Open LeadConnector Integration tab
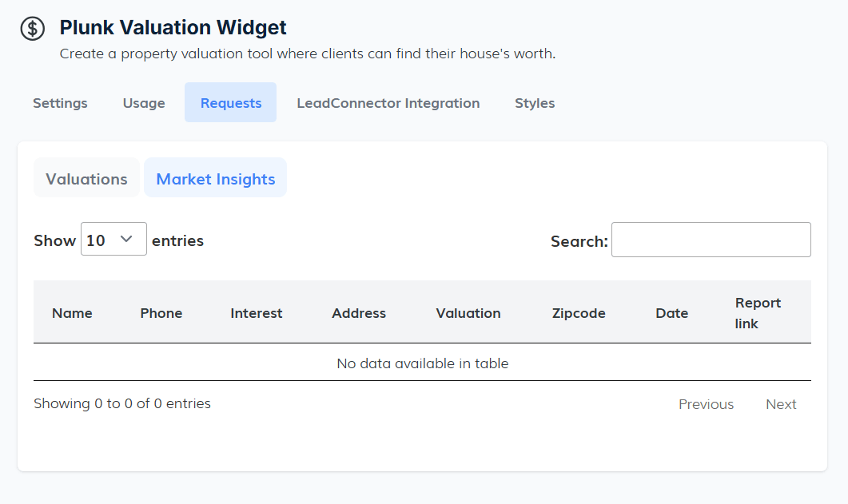This screenshot has width=848, height=504. (x=388, y=103)
